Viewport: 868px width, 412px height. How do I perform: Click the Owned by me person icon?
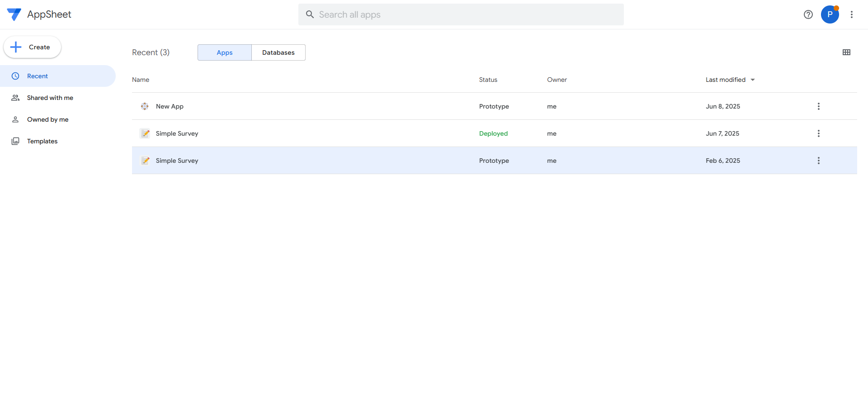[15, 119]
